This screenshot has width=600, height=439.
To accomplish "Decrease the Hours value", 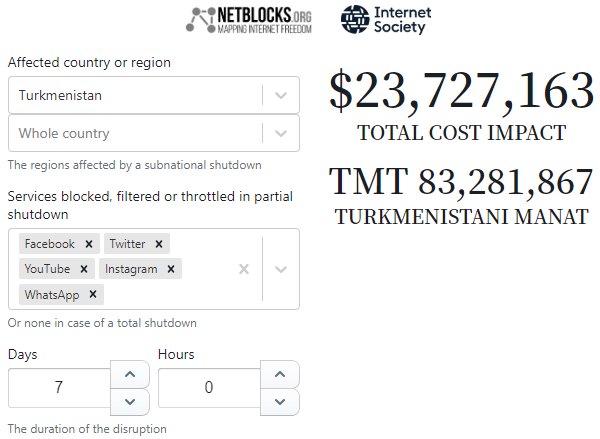I will coord(280,402).
